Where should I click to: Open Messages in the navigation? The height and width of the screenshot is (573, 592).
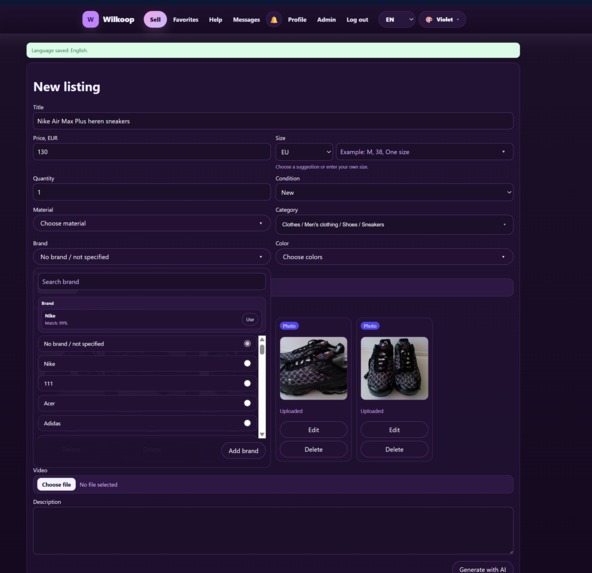[246, 20]
